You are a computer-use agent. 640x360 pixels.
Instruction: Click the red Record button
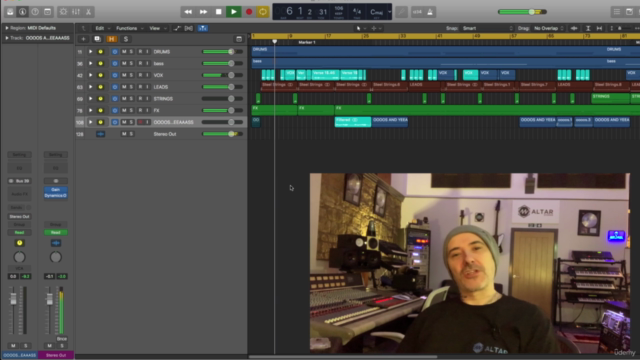pyautogui.click(x=249, y=12)
